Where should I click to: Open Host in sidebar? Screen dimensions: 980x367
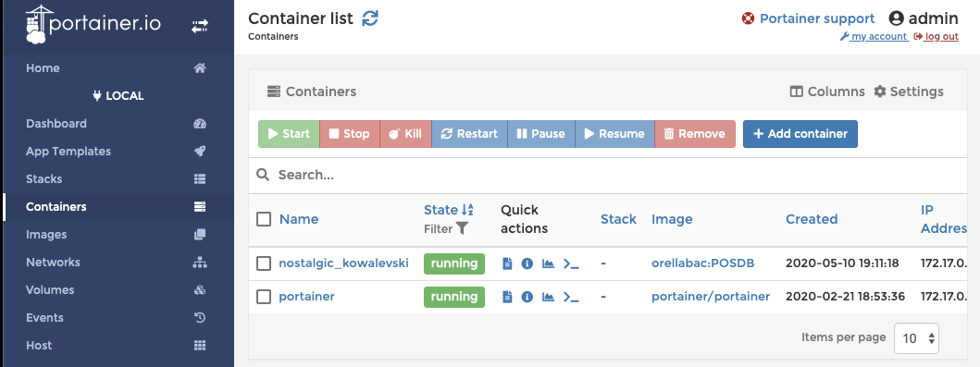point(117,345)
